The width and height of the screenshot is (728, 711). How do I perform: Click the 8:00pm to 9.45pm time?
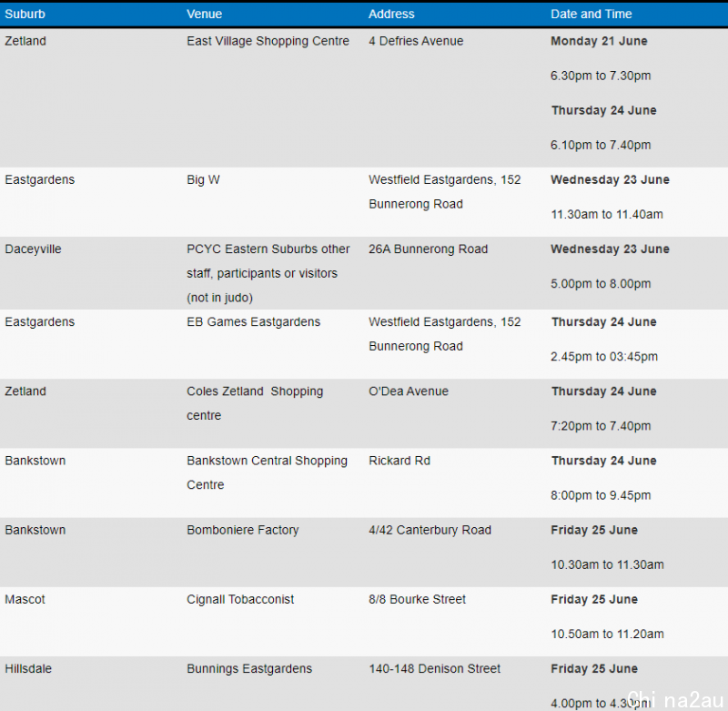pos(601,495)
